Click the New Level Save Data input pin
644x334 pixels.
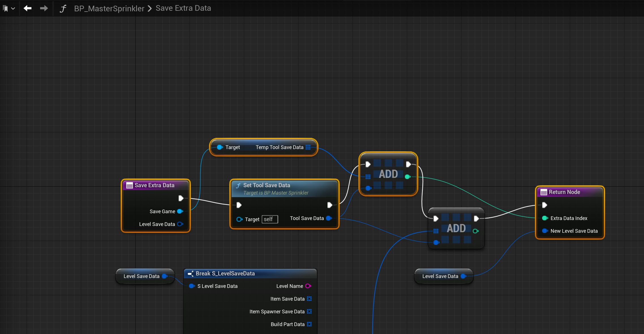coord(545,231)
